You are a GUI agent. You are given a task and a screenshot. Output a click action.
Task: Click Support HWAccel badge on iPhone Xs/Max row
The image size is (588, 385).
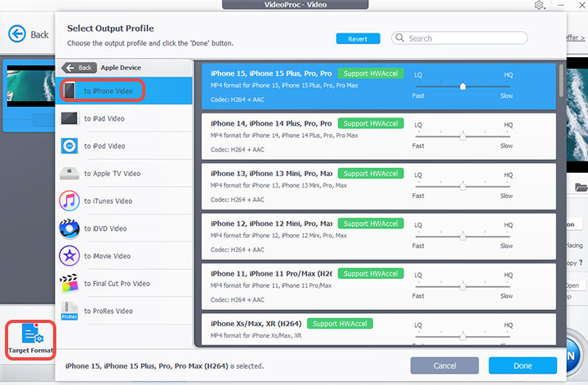click(340, 324)
